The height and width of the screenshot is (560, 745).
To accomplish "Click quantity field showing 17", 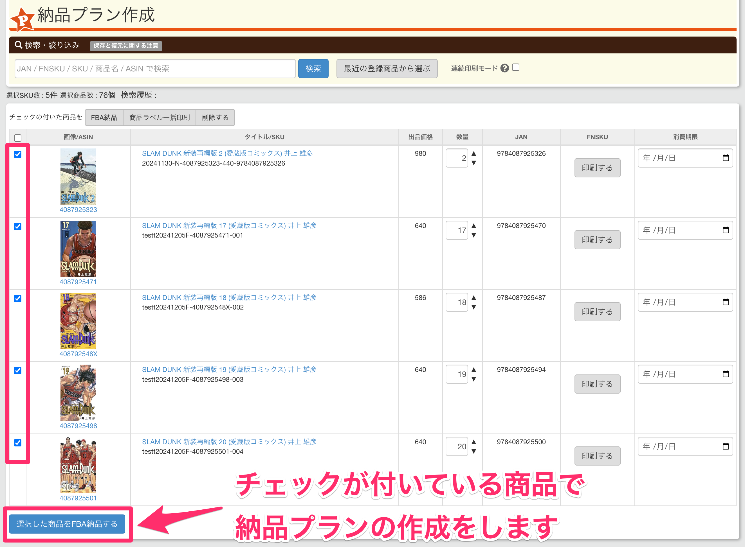I will pos(457,230).
